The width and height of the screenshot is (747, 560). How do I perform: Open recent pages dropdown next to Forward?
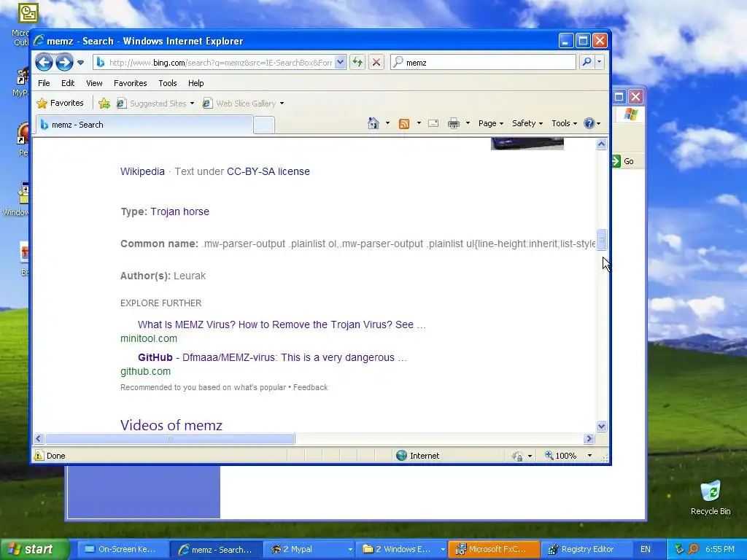(80, 63)
